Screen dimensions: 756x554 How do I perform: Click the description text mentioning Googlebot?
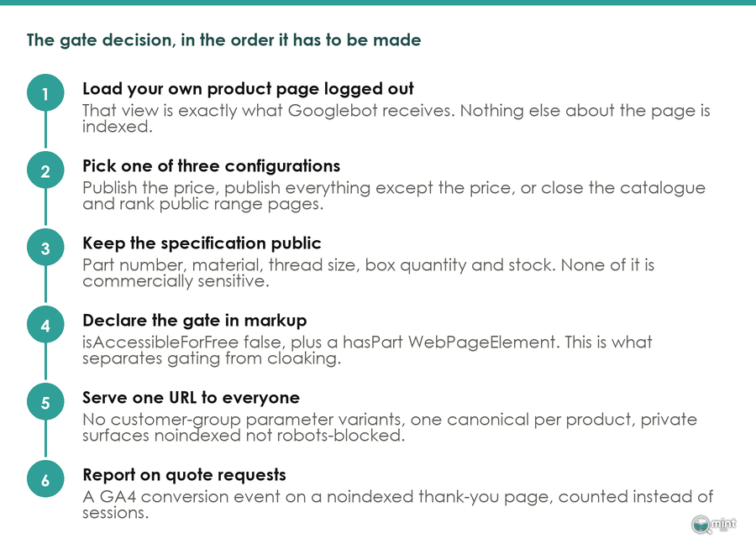[396, 118]
